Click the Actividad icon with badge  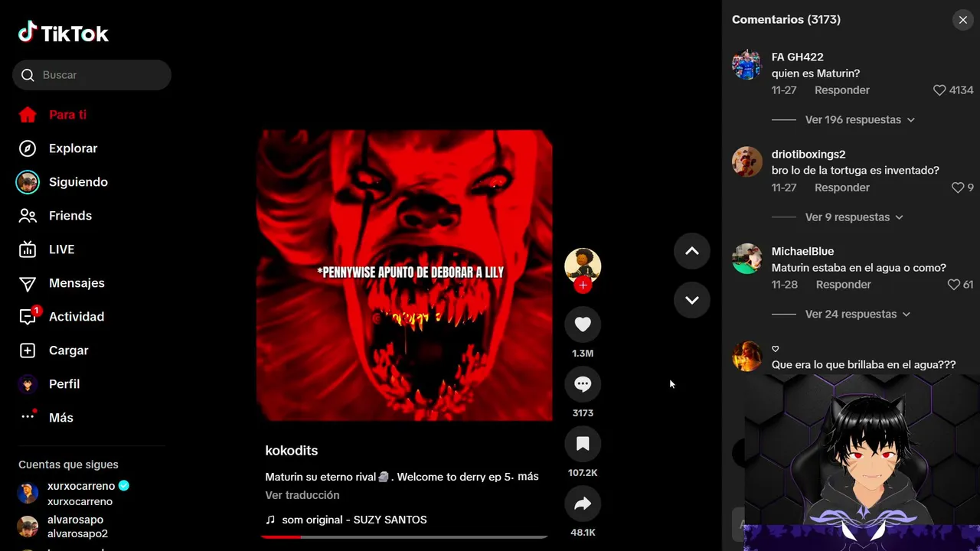click(x=28, y=316)
